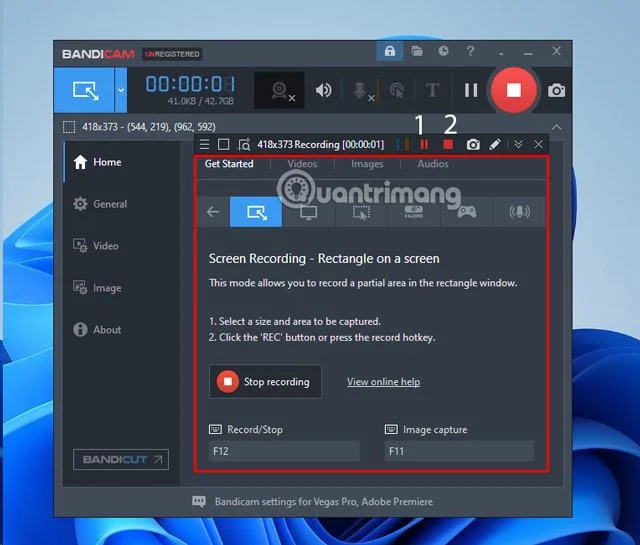The image size is (640, 545).
Task: Open the output folder icon
Action: point(417,51)
